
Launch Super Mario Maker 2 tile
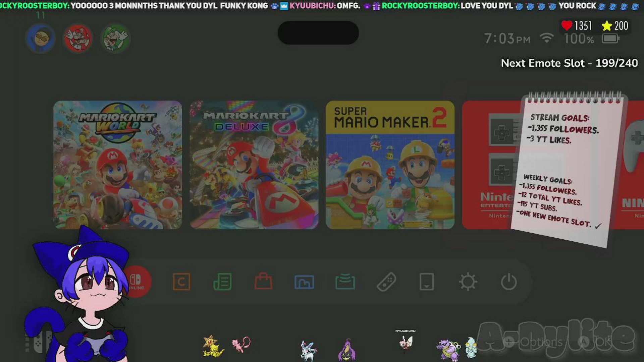(x=390, y=165)
